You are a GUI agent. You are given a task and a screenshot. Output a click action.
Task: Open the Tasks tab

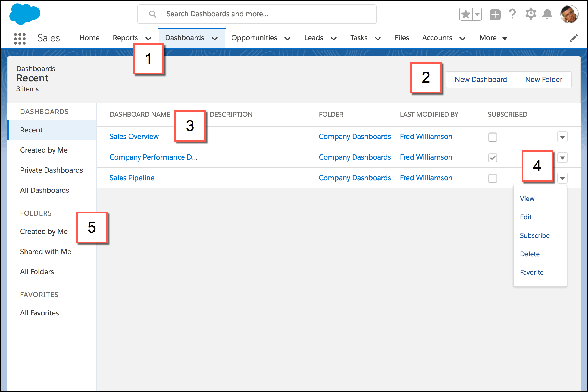click(x=359, y=38)
